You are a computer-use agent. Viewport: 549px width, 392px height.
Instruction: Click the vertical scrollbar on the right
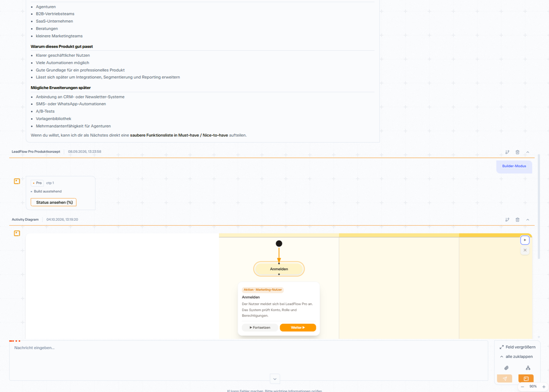(x=539, y=207)
